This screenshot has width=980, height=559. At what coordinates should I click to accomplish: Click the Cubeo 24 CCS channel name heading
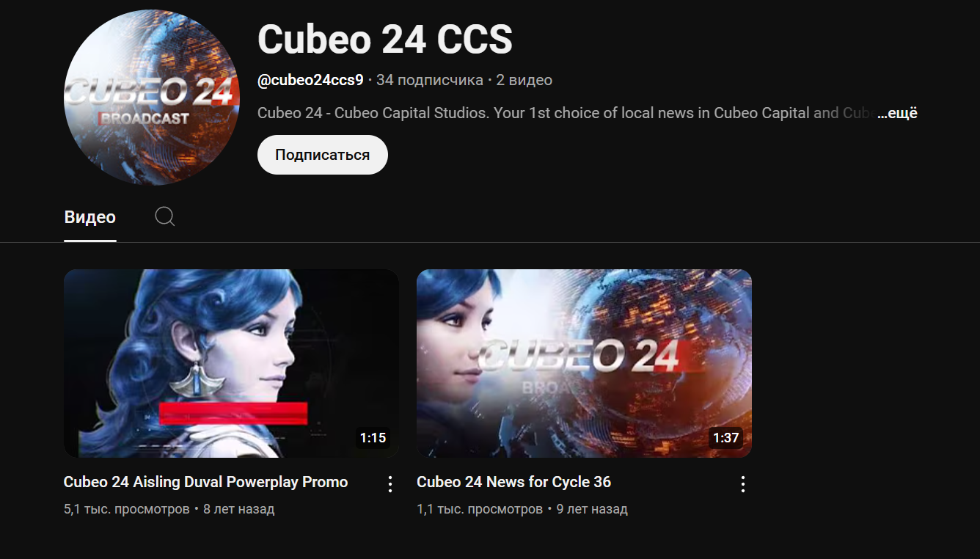[x=385, y=39]
